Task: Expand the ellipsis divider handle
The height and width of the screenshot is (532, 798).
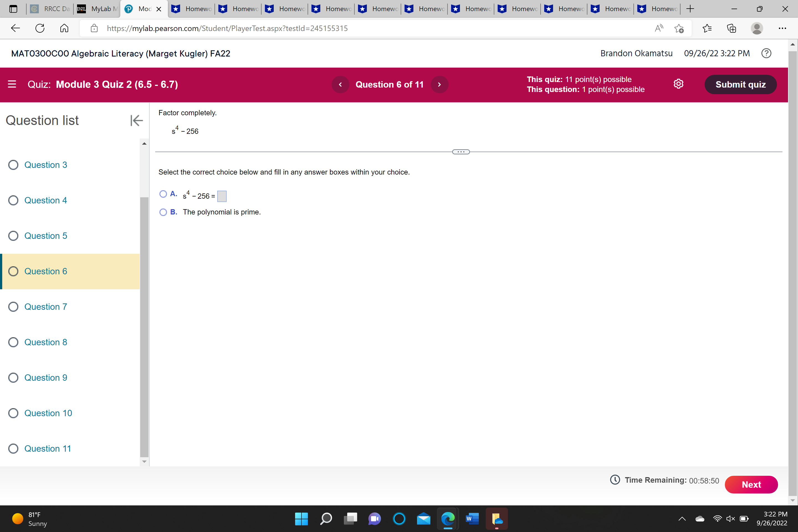Action: pos(461,152)
